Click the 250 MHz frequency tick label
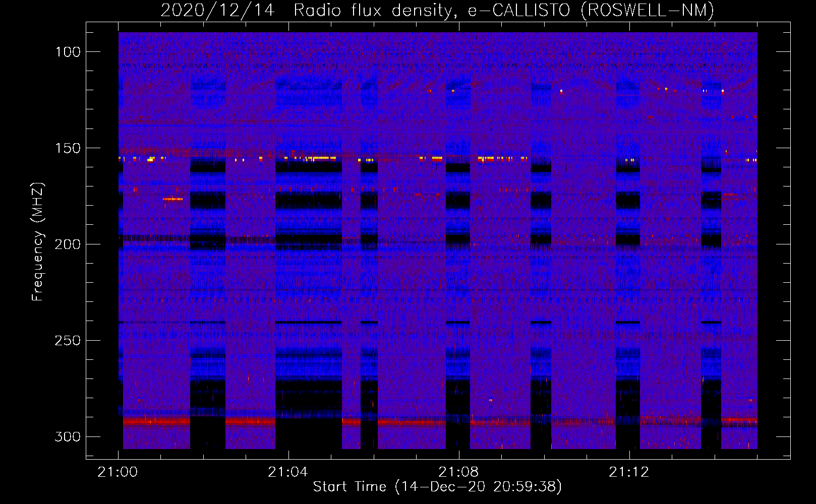 click(x=68, y=341)
